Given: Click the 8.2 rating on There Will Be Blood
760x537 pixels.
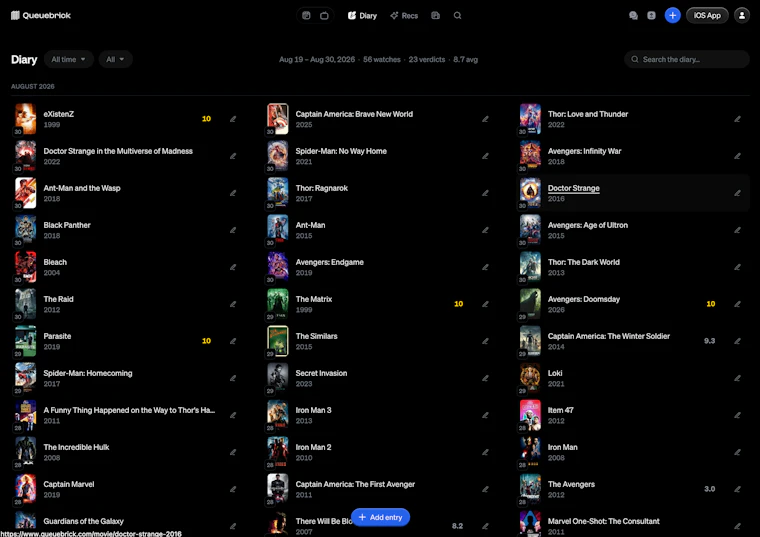Looking at the screenshot, I should pos(458,526).
